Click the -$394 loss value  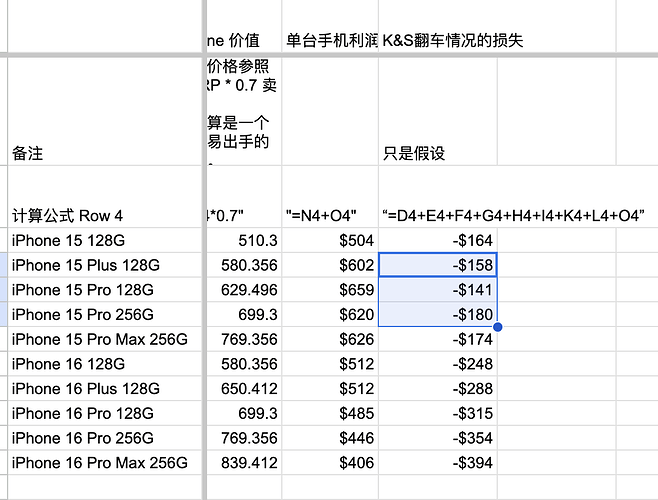pyautogui.click(x=438, y=463)
